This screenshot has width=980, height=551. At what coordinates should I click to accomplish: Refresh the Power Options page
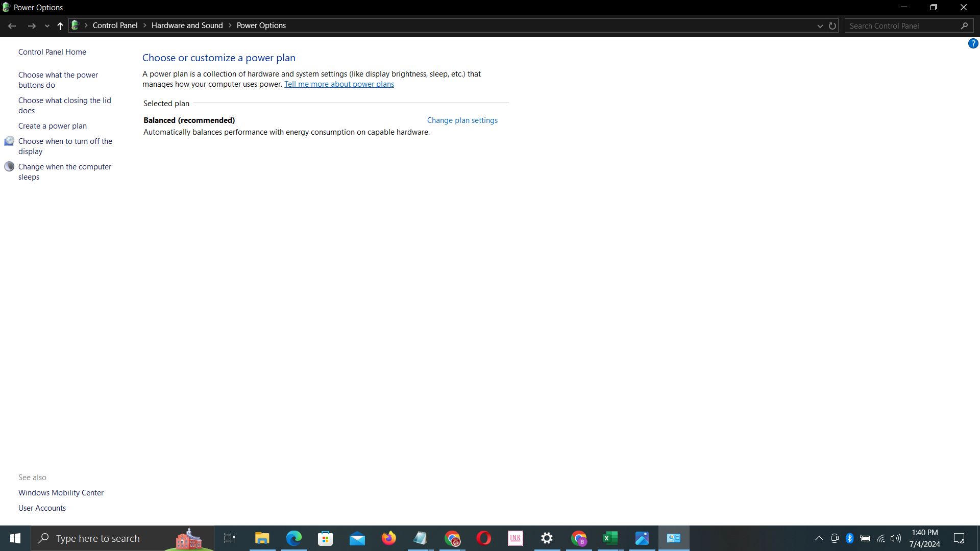pos(832,26)
